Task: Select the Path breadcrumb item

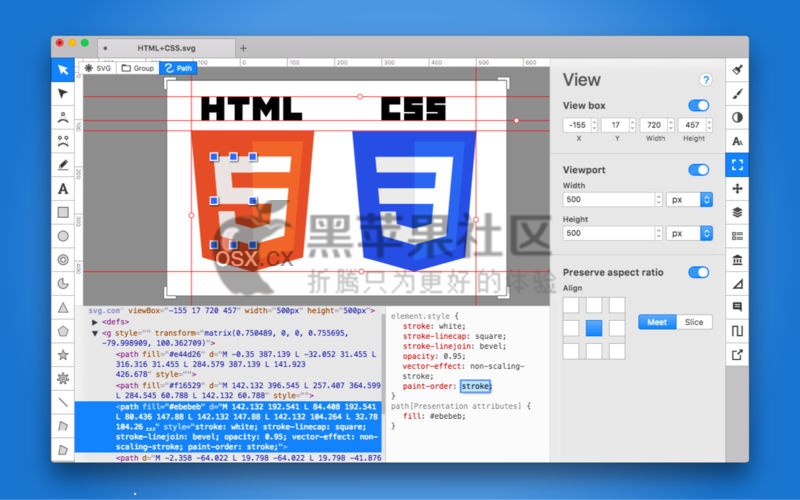Action: click(x=178, y=68)
